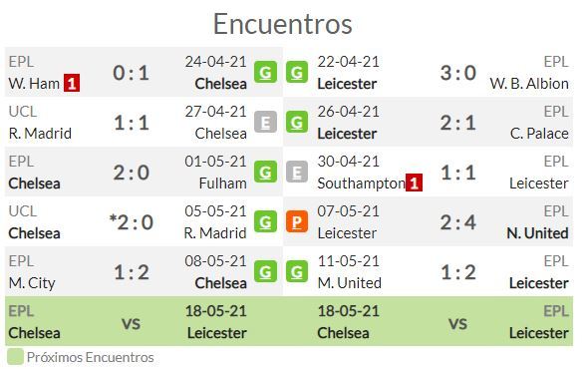This screenshot has height=369, width=588.
Task: Open the *2:0 Chelsea vs R. Madrid score
Action: (x=132, y=222)
